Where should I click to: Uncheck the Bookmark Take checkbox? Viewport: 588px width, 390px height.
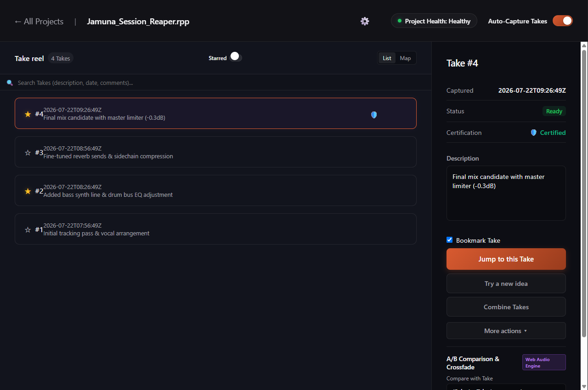click(450, 240)
